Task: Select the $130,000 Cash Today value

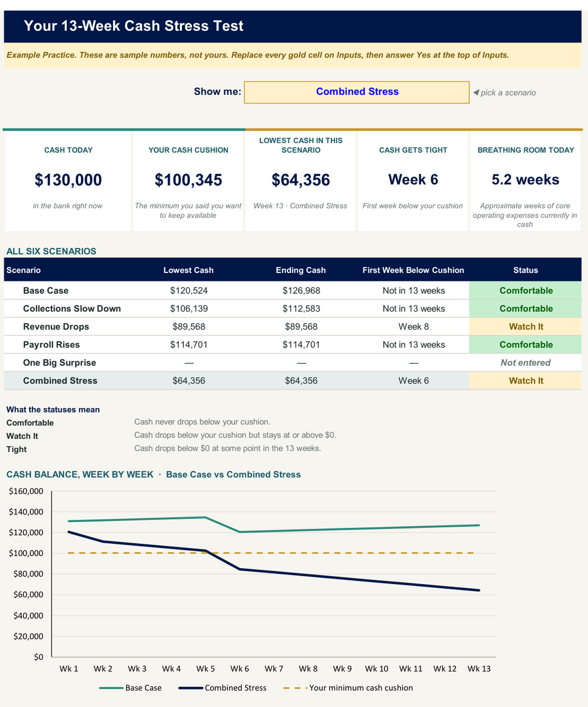Action: tap(68, 180)
